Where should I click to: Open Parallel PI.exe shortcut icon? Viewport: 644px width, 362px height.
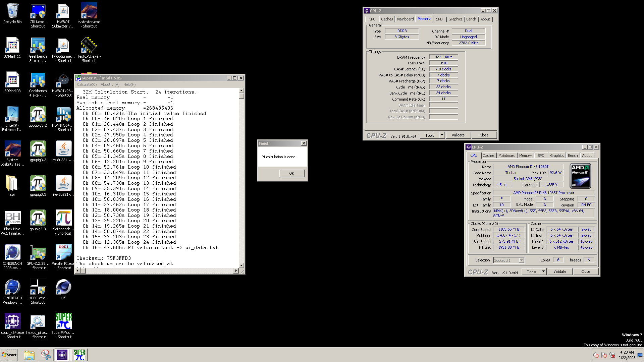[63, 257]
